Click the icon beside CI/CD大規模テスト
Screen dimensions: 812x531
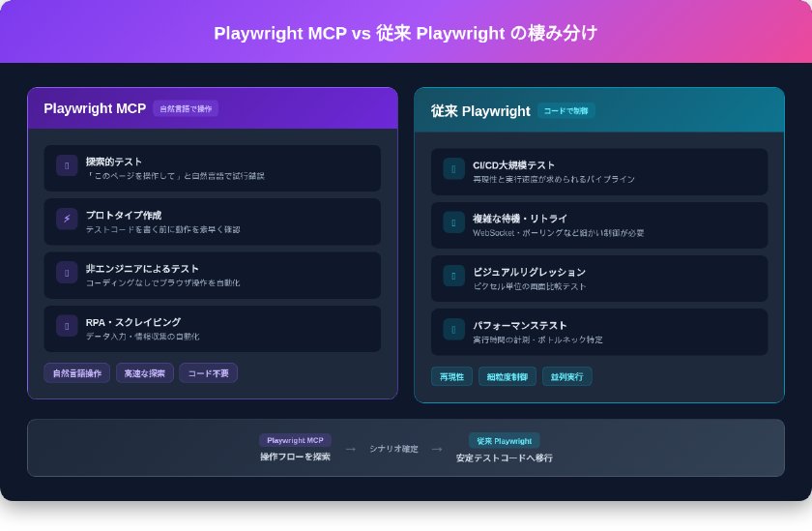pyautogui.click(x=453, y=169)
